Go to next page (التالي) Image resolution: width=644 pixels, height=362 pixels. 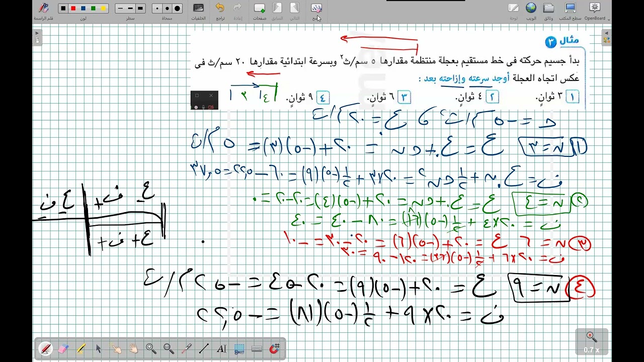point(295,11)
